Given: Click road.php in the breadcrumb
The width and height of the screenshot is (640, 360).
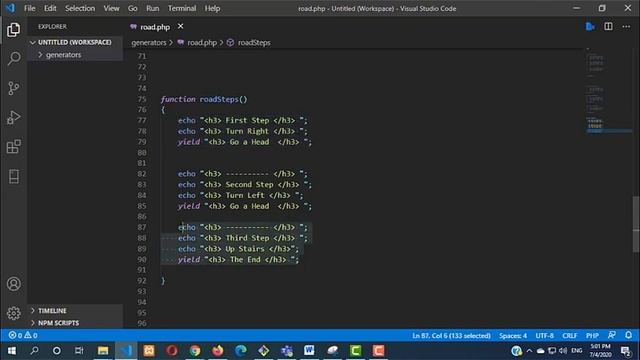Looking at the screenshot, I should 202,42.
